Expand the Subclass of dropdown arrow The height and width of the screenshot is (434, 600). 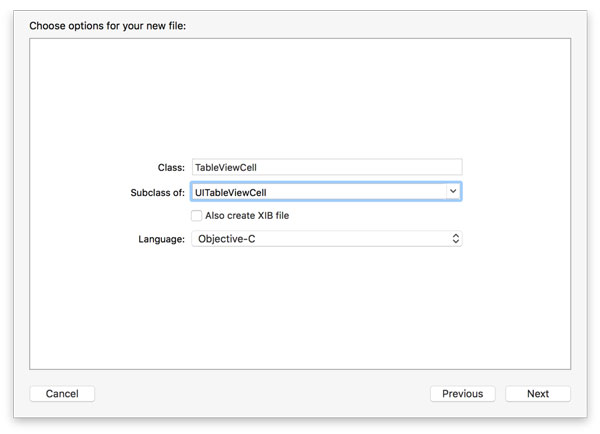(x=453, y=191)
